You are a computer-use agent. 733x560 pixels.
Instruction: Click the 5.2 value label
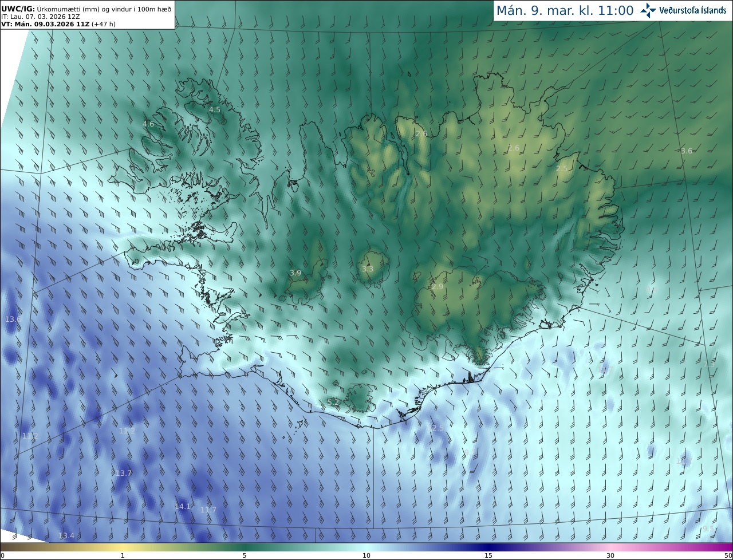333,402
